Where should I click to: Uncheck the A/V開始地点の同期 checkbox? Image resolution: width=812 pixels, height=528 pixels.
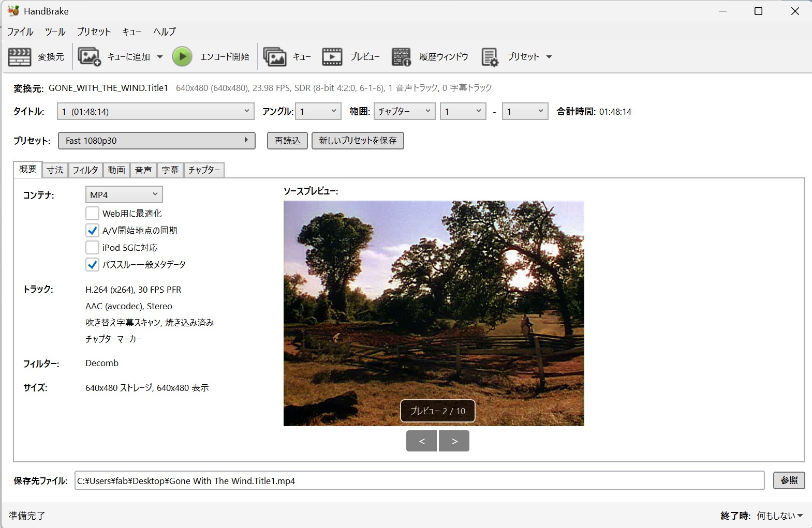click(x=92, y=230)
